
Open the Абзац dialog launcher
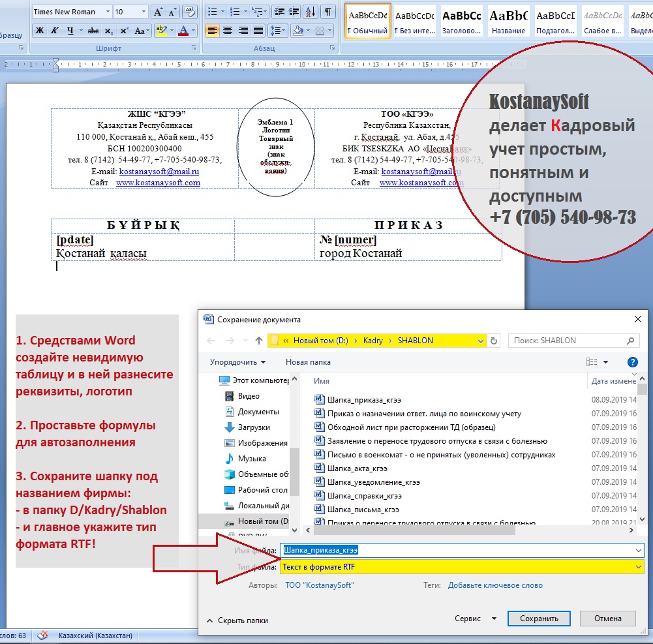pos(332,48)
